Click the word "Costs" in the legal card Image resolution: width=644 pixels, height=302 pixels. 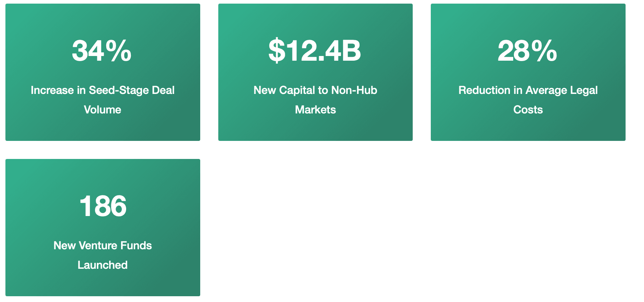[528, 109]
